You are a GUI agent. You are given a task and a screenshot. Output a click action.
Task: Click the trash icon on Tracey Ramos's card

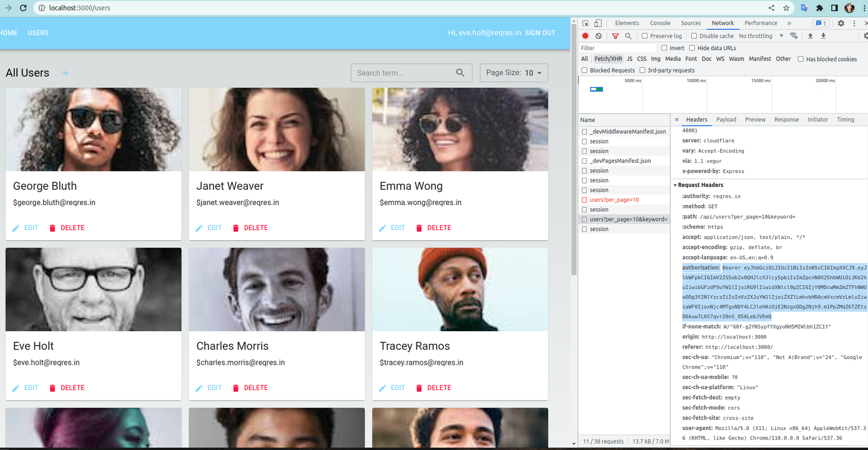tap(419, 388)
